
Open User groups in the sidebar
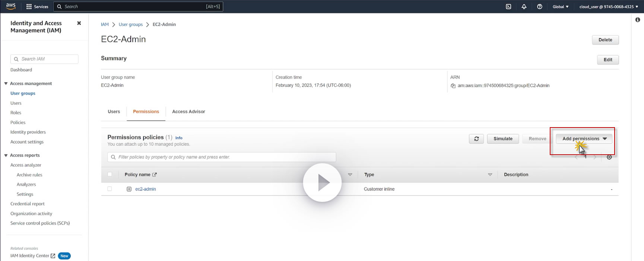pyautogui.click(x=23, y=93)
